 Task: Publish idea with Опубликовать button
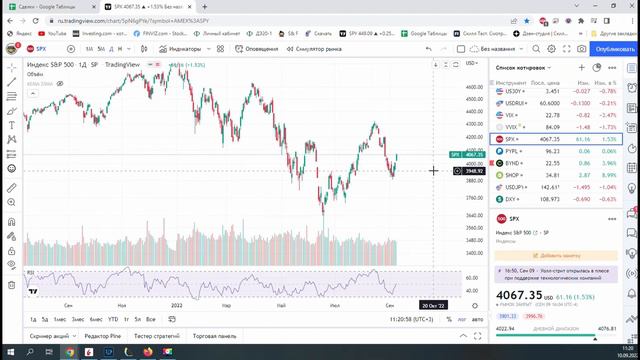(615, 49)
